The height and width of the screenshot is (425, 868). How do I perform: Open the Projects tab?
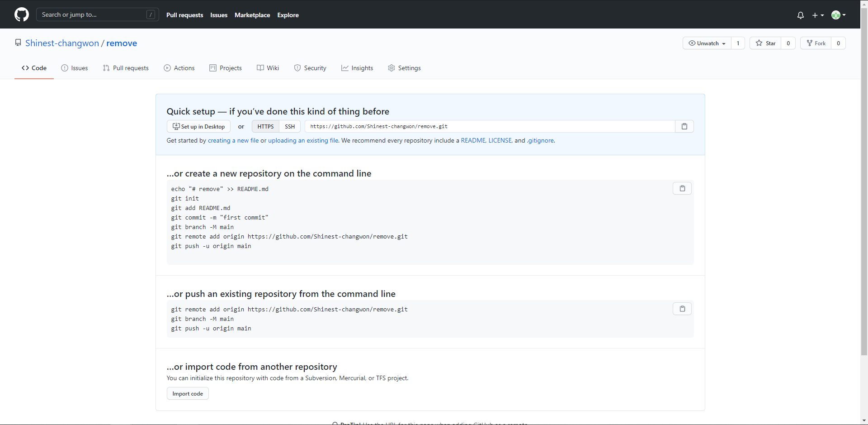pyautogui.click(x=226, y=68)
